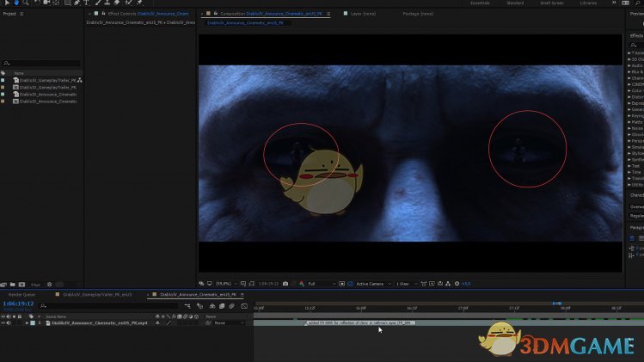Select the Brush tool

tap(97, 3)
